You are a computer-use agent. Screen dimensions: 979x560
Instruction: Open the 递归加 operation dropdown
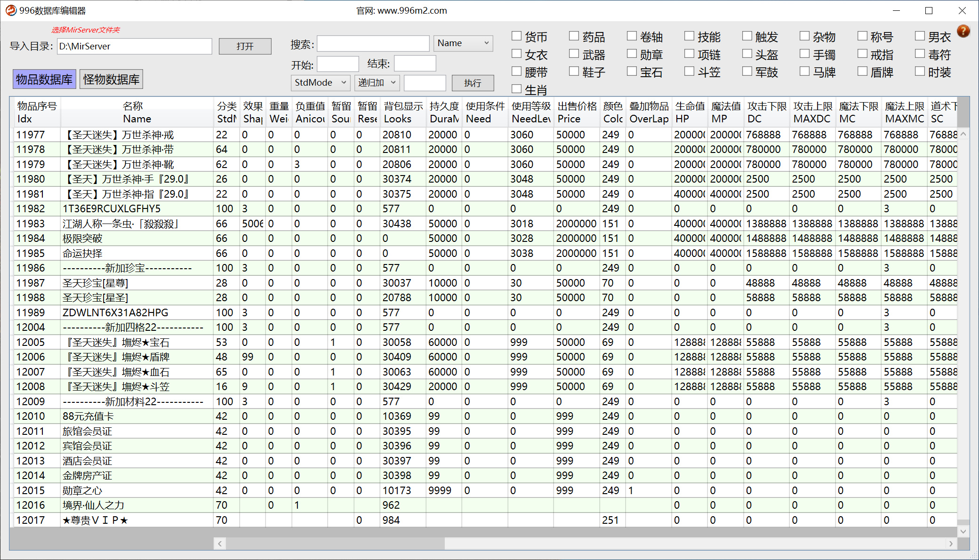[x=377, y=83]
